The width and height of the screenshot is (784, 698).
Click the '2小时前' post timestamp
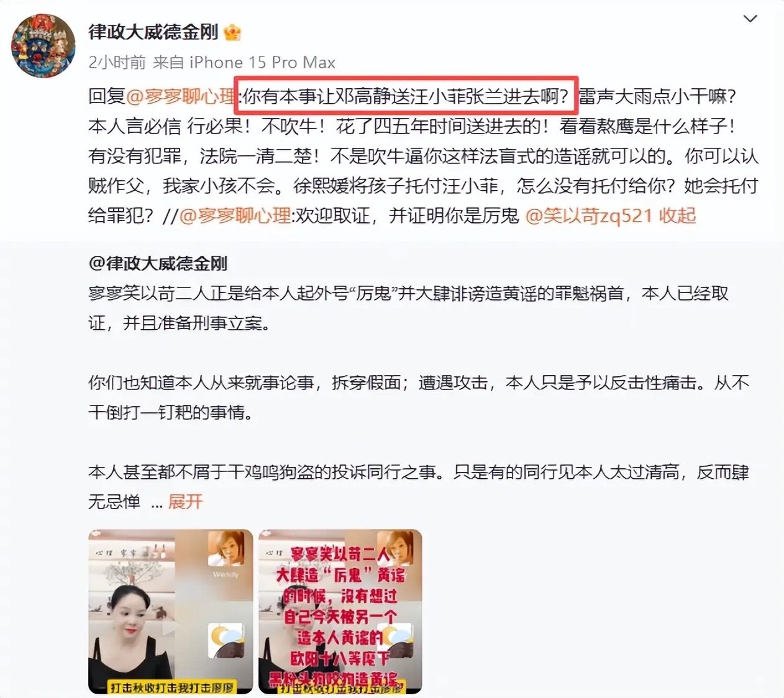[117, 63]
